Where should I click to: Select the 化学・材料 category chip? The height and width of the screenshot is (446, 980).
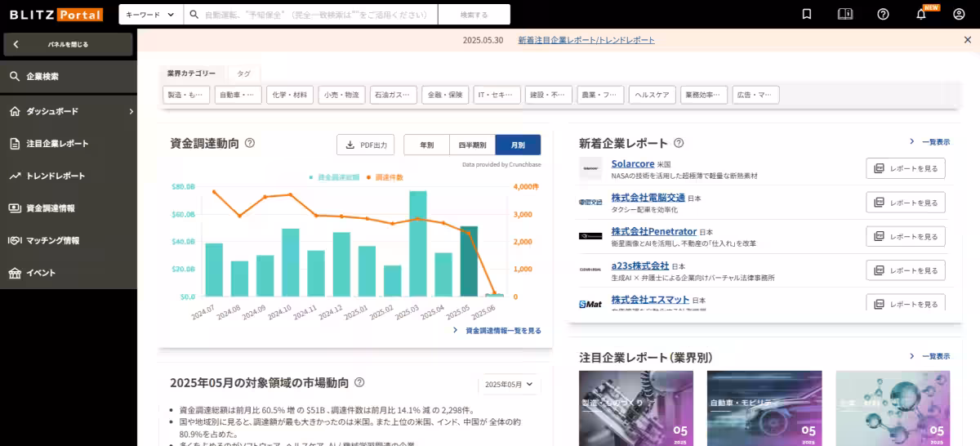pyautogui.click(x=290, y=95)
